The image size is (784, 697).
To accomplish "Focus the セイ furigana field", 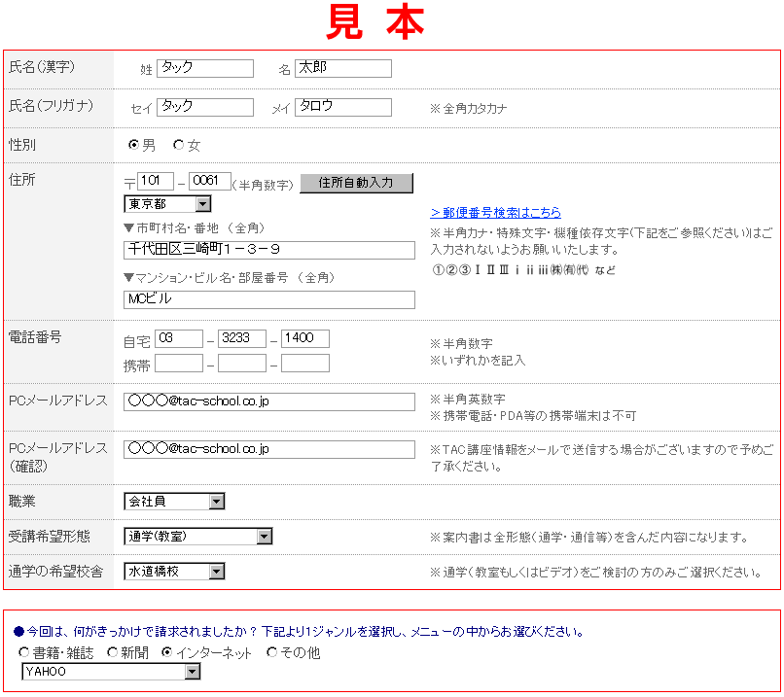I will [204, 107].
